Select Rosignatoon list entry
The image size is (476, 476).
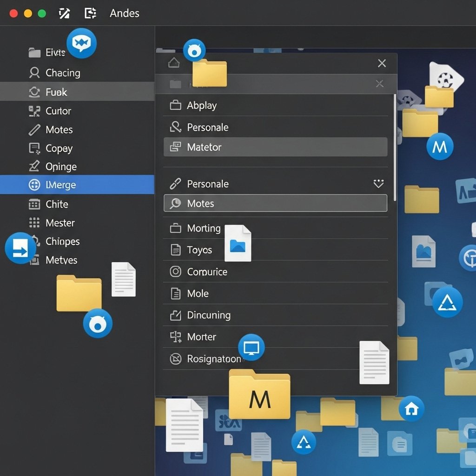[x=213, y=359]
